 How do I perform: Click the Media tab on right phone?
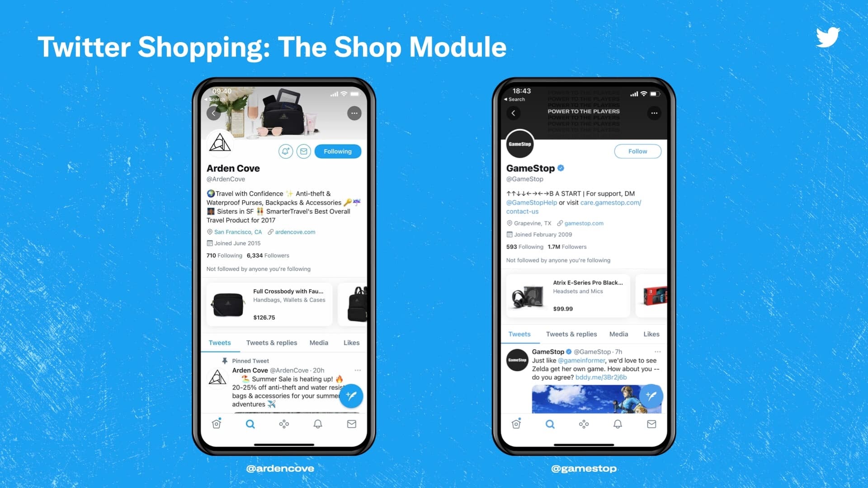pyautogui.click(x=618, y=334)
